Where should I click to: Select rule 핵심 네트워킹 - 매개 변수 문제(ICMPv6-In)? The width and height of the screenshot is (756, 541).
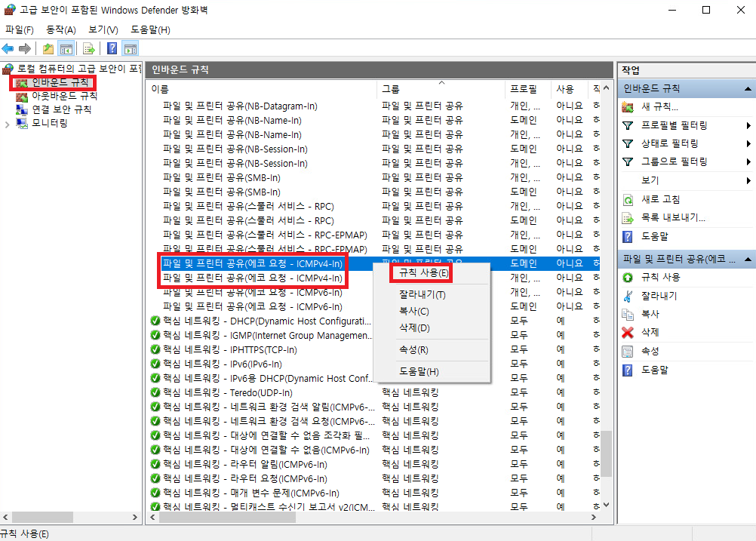(x=251, y=493)
